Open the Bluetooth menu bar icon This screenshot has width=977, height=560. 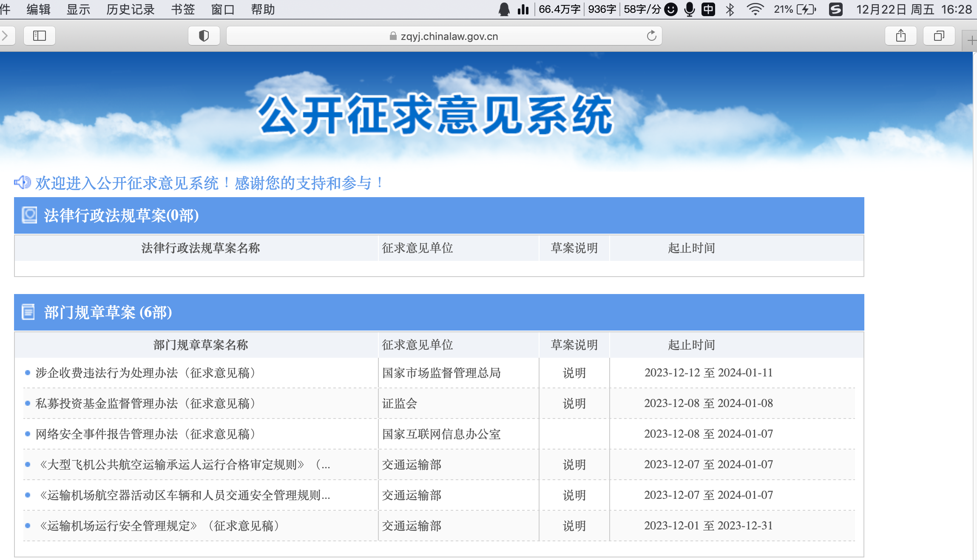[x=730, y=9]
